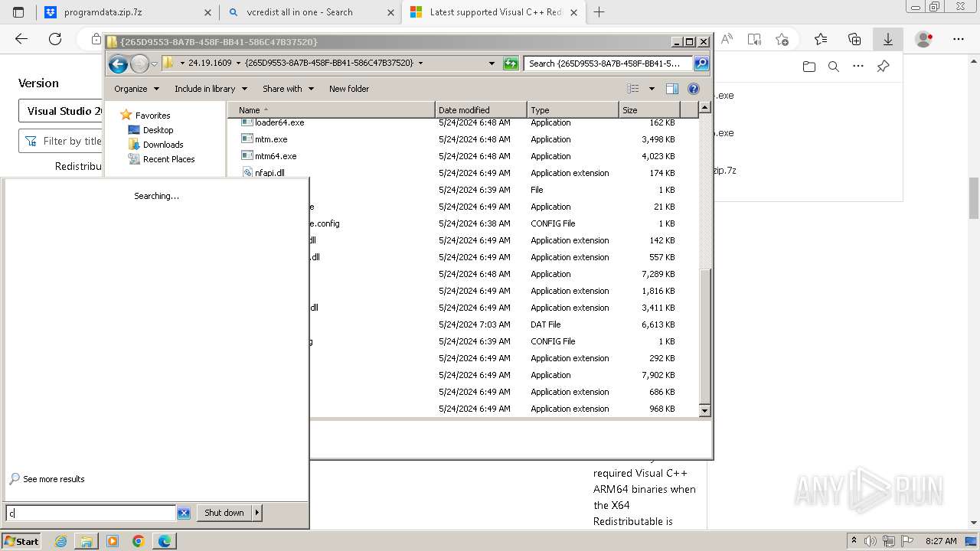980x551 pixels.
Task: Switch to Microsoft Edge in taskbar
Action: tap(165, 541)
